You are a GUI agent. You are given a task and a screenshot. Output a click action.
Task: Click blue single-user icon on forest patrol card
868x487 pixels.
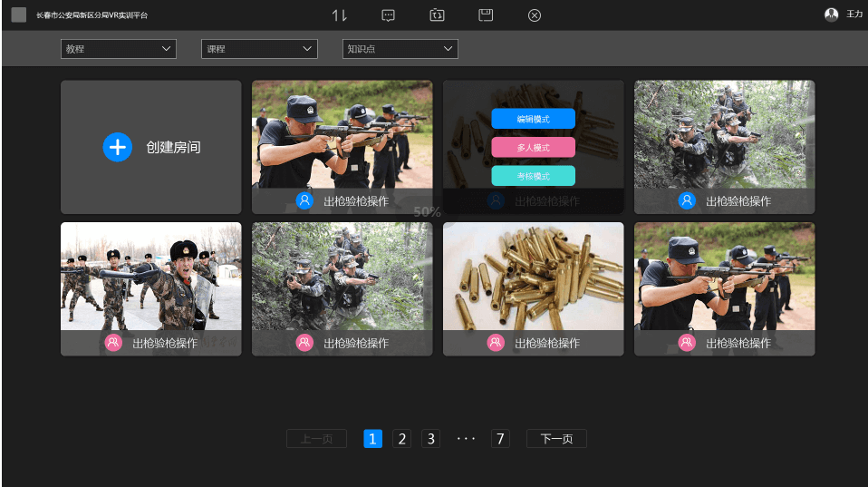point(687,200)
